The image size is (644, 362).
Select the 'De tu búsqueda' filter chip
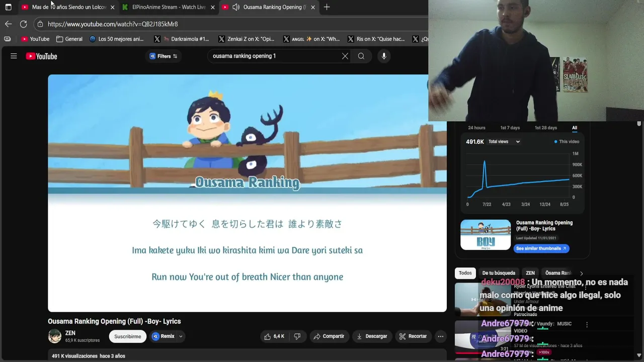click(x=499, y=273)
